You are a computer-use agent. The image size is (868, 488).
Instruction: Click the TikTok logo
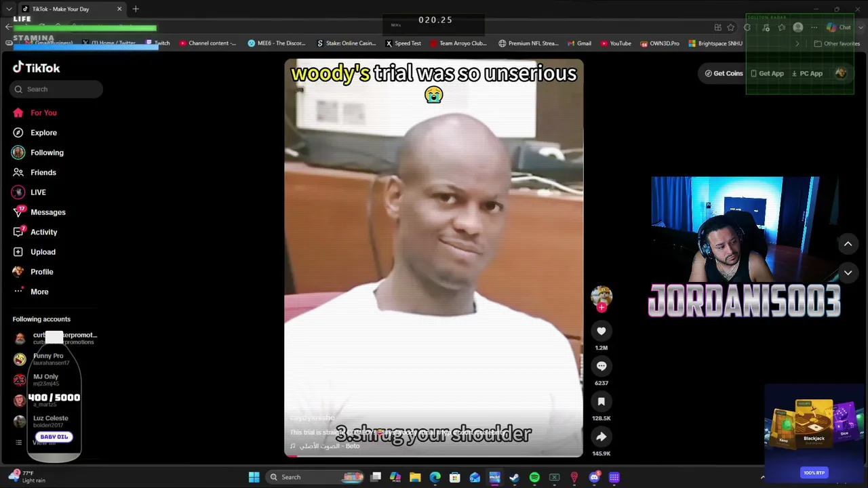(x=37, y=68)
